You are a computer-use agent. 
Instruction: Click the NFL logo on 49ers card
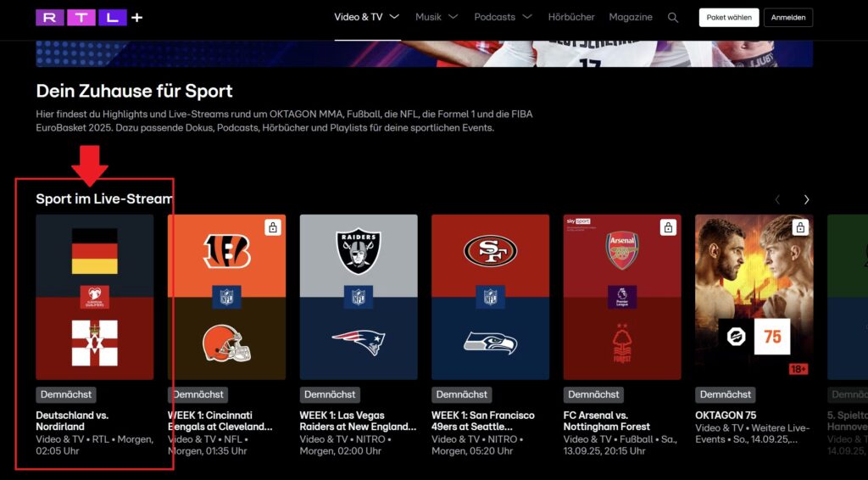pyautogui.click(x=491, y=298)
